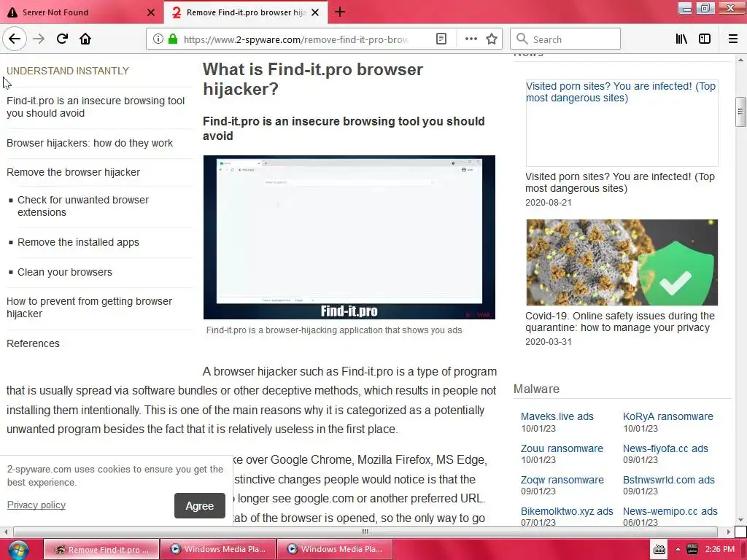Image resolution: width=747 pixels, height=560 pixels.
Task: Click the vertical scrollbar thumb
Action: pos(740,112)
